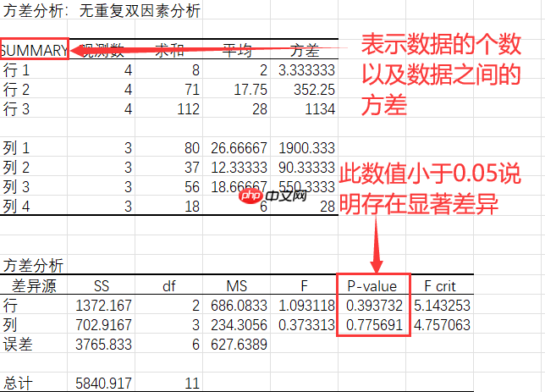Click P-value 0.393732
Viewport: 545px width, 392px height.
374,306
